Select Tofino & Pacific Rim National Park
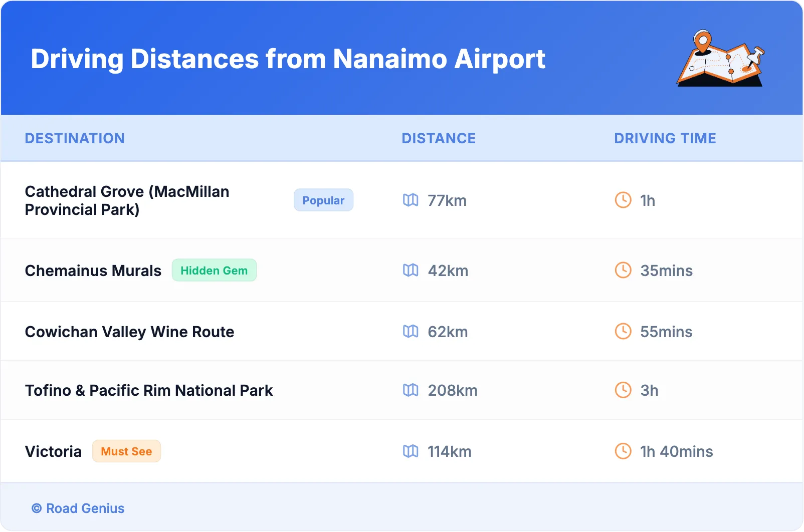804x532 pixels. click(149, 390)
